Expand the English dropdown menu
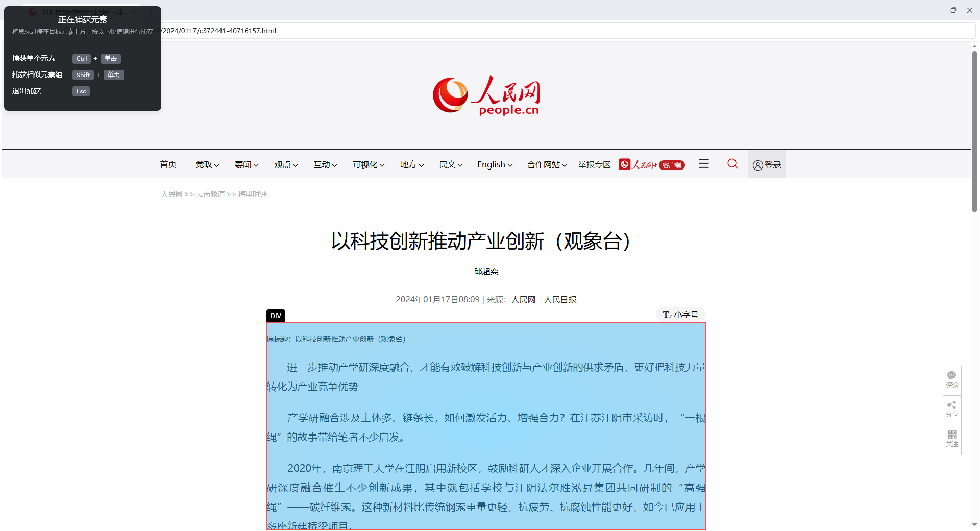 point(495,164)
